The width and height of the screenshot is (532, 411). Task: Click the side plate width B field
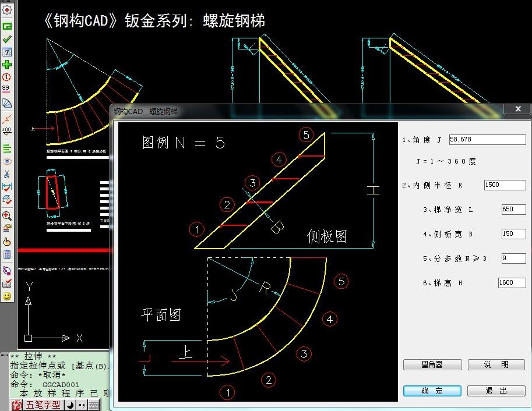[x=514, y=233]
